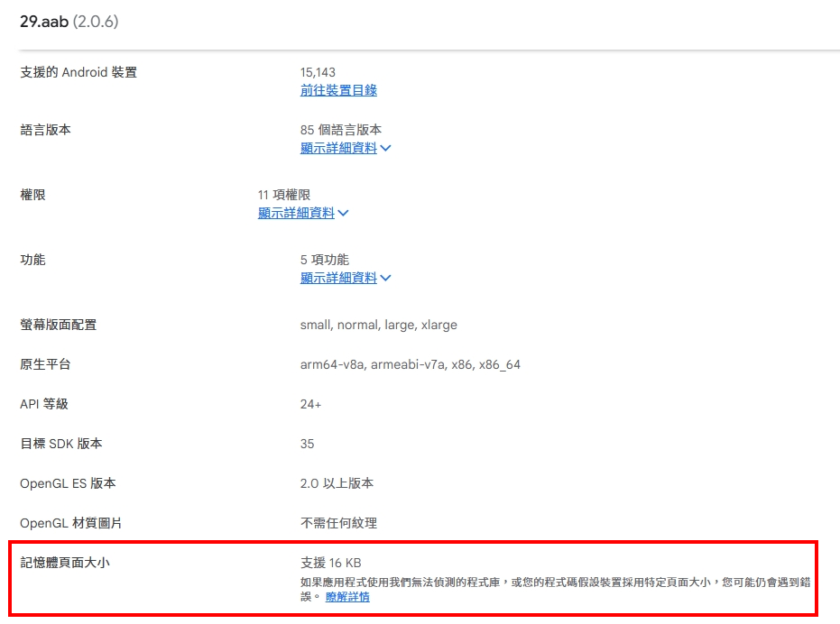Click the chevron icon beside permissions details link
Viewport: 840px width, 624px height.
click(x=344, y=213)
